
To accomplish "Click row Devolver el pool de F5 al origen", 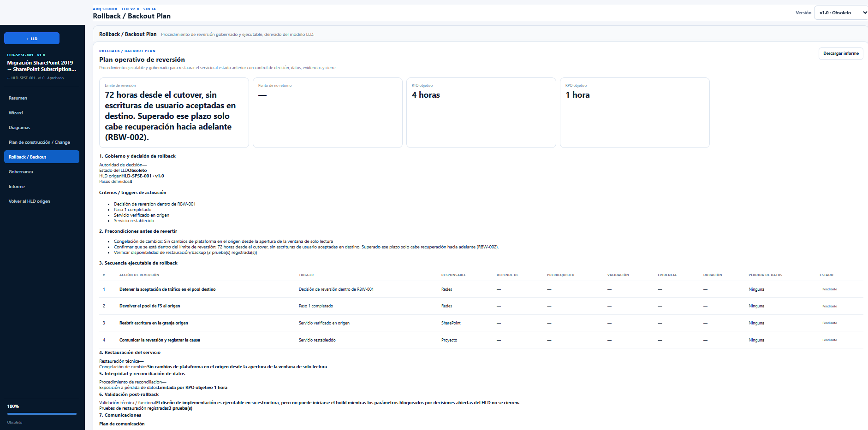I will pyautogui.click(x=481, y=306).
